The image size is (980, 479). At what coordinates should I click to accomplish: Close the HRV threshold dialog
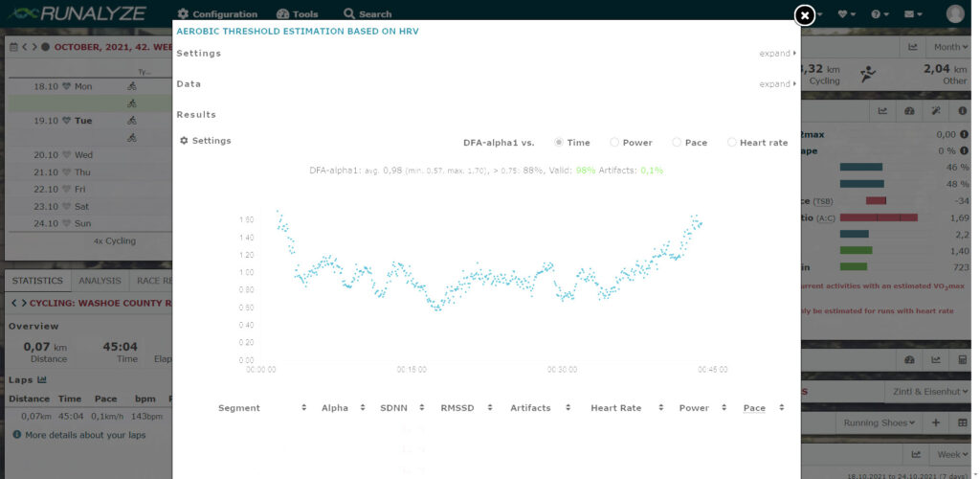(x=805, y=15)
